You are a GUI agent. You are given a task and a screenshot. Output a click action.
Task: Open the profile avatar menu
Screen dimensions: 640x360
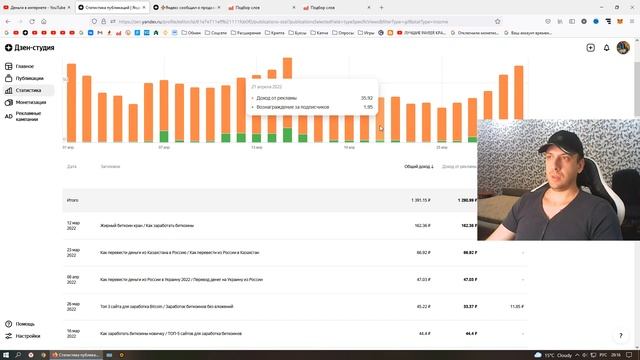click(623, 48)
